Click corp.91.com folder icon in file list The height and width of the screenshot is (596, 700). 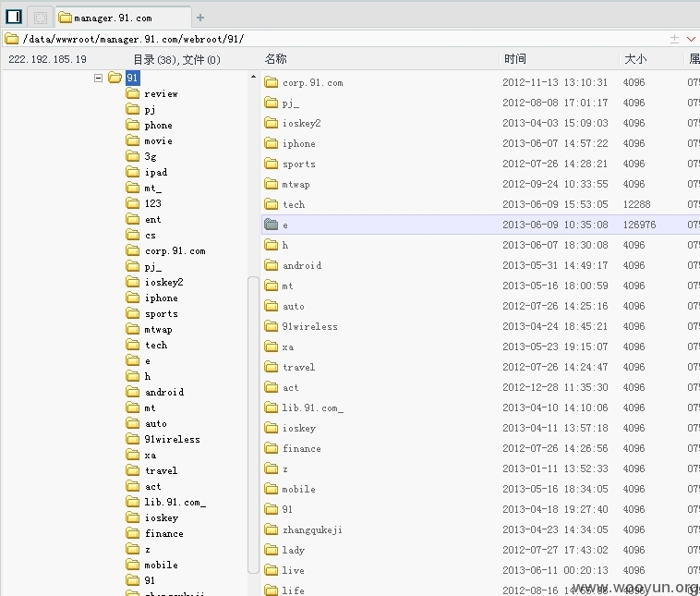pos(271,82)
